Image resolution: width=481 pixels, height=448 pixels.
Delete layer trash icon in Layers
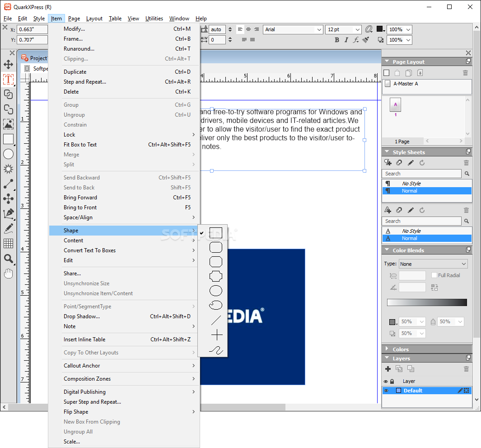tap(466, 369)
